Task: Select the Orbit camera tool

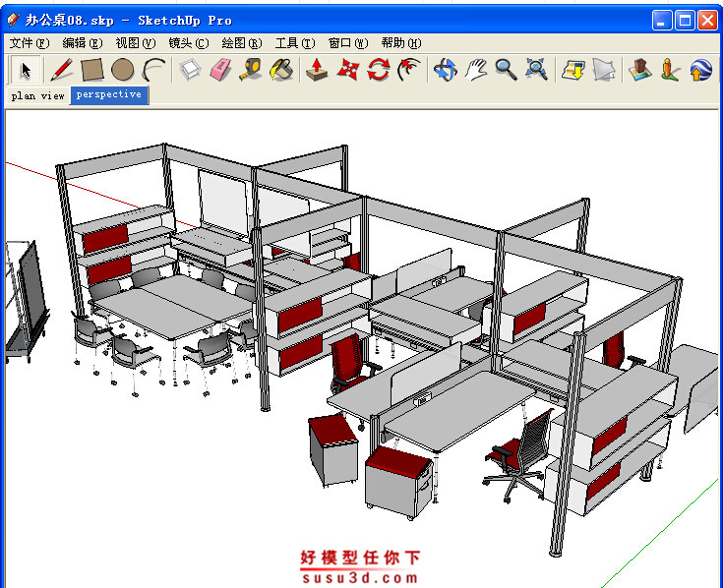Action: point(446,70)
